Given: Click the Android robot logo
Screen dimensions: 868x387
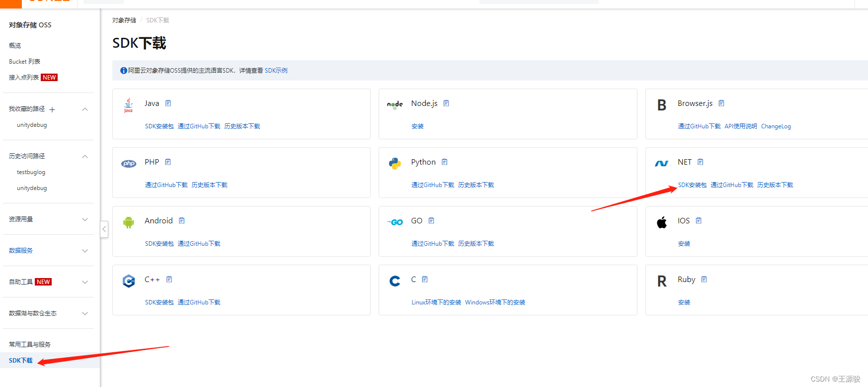Looking at the screenshot, I should (129, 222).
